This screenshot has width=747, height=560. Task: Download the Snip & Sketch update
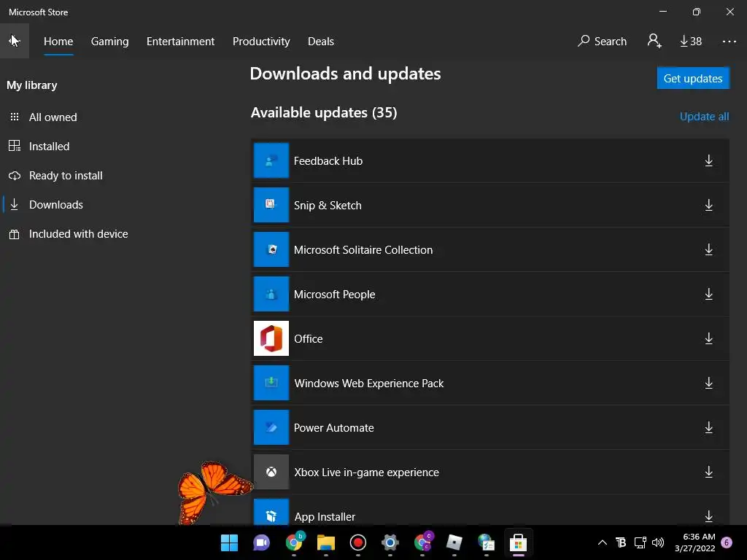click(708, 205)
